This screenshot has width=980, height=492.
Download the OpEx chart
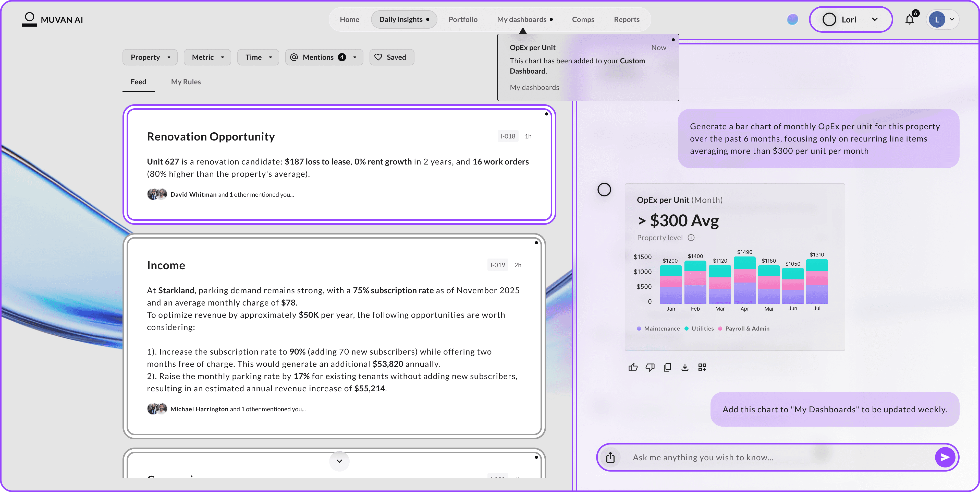[685, 367]
